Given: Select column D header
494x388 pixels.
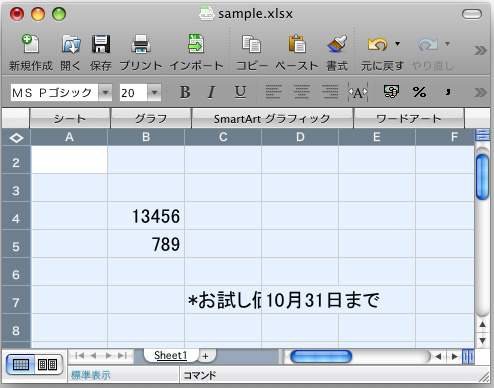Looking at the screenshot, I should (x=300, y=137).
